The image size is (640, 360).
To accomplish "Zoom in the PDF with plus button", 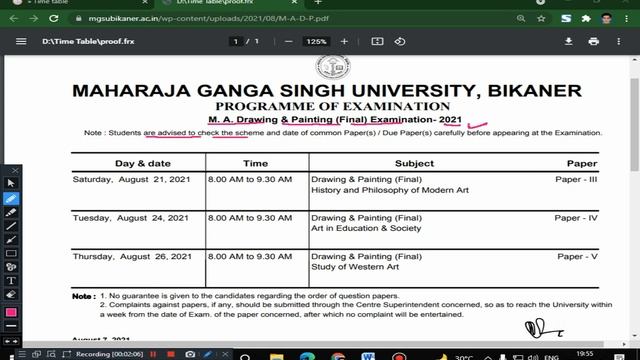I will tap(344, 42).
